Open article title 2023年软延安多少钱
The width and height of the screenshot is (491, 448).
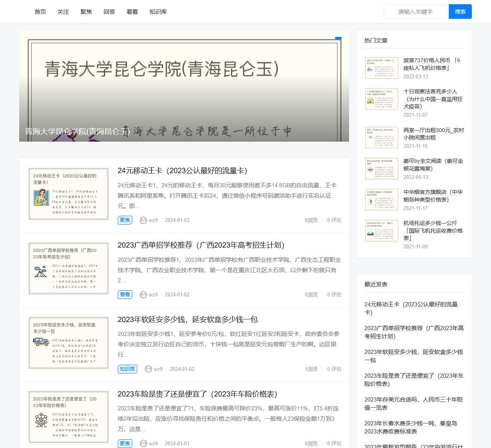(x=188, y=319)
